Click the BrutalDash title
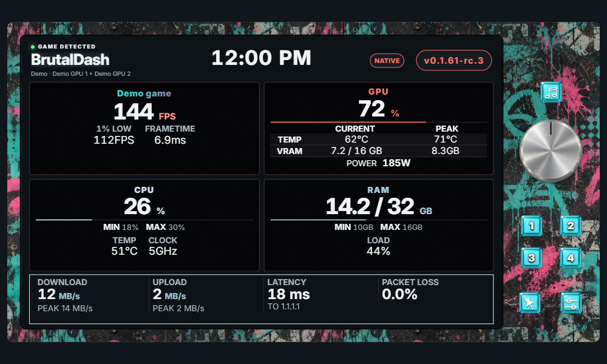This screenshot has width=607, height=364. pyautogui.click(x=70, y=59)
